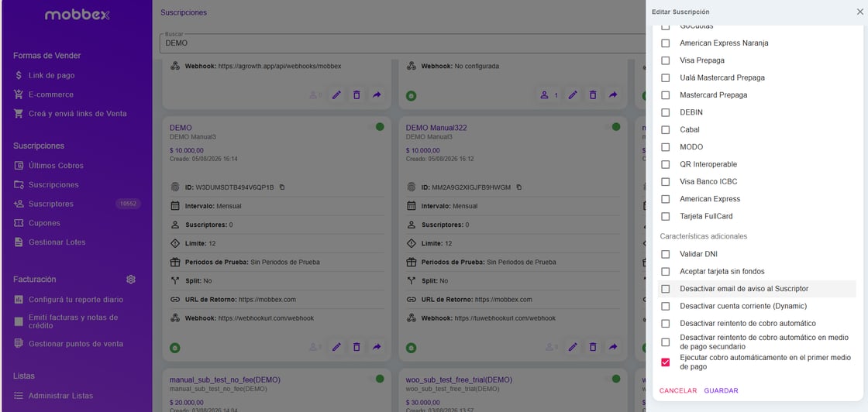Screen dimensions: 868x412
Task: Toggle DEMO card active status switch
Action: coord(377,127)
